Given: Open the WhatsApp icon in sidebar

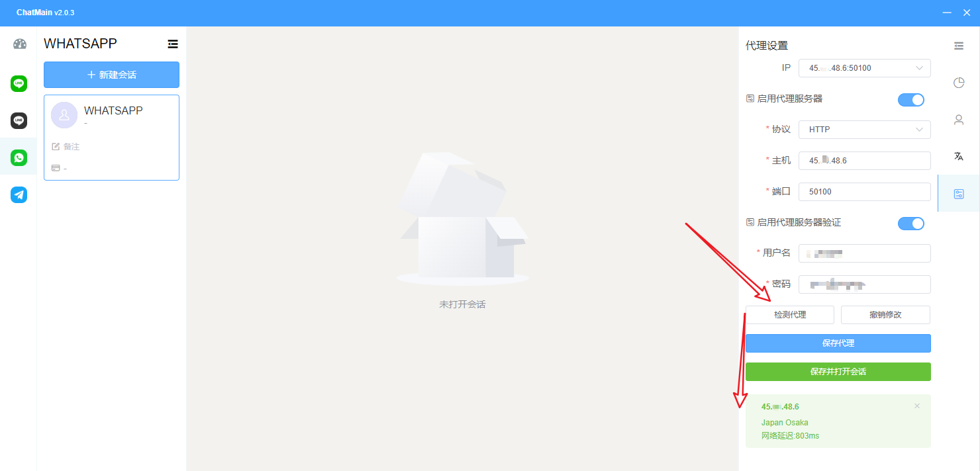Looking at the screenshot, I should [x=19, y=157].
